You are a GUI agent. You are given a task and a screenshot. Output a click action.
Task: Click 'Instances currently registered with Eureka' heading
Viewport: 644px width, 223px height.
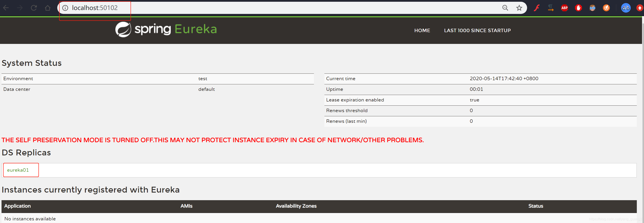click(x=91, y=190)
